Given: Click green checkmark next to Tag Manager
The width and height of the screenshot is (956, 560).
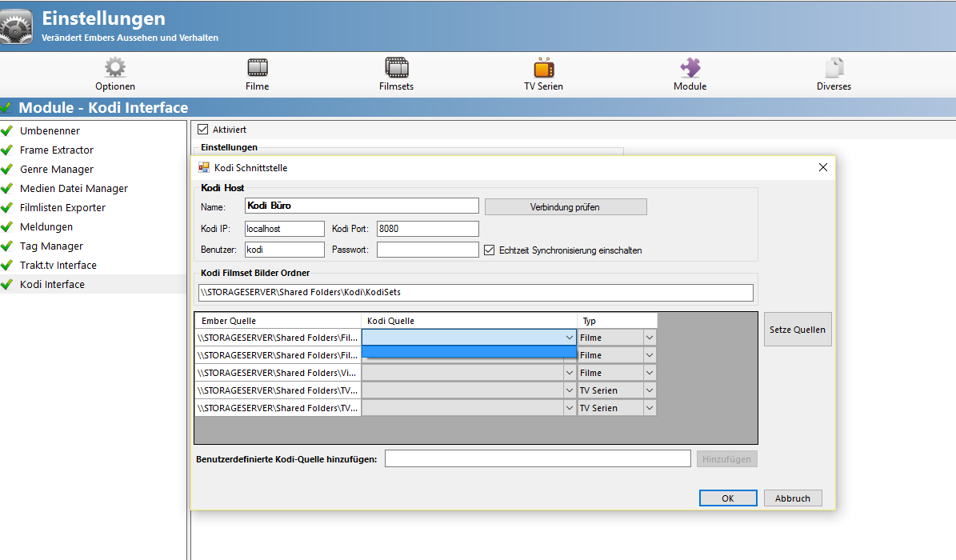Looking at the screenshot, I should pyautogui.click(x=6, y=246).
